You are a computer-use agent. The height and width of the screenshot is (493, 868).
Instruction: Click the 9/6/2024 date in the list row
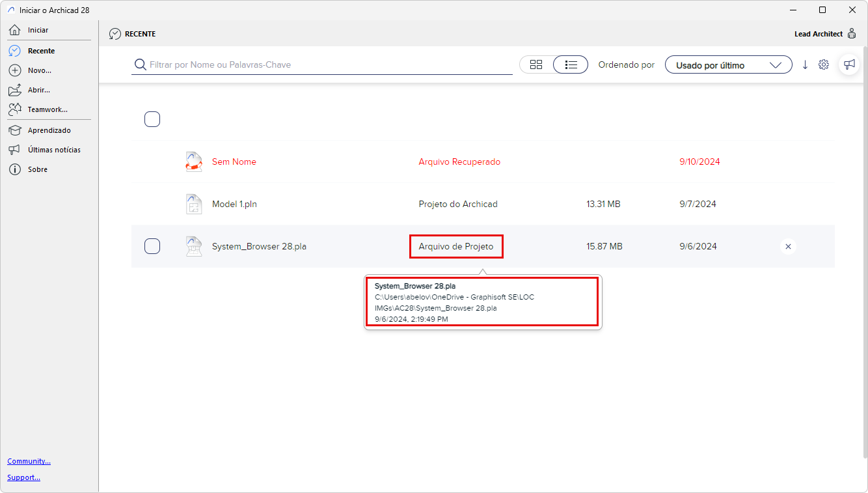[x=698, y=246]
